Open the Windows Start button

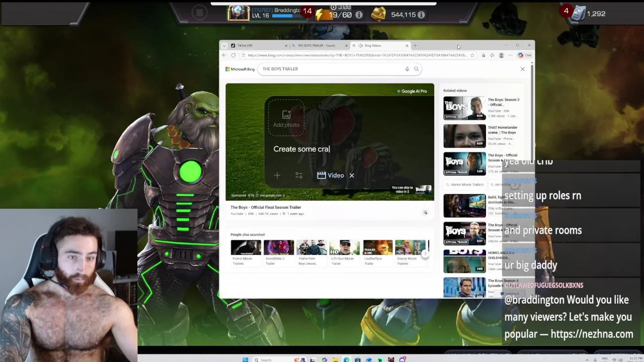pyautogui.click(x=245, y=359)
